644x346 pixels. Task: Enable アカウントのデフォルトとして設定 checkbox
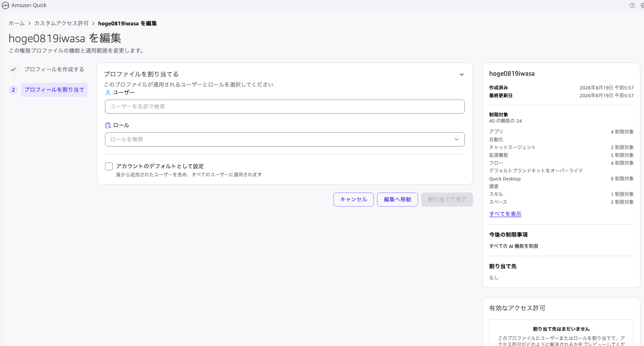pos(109,166)
